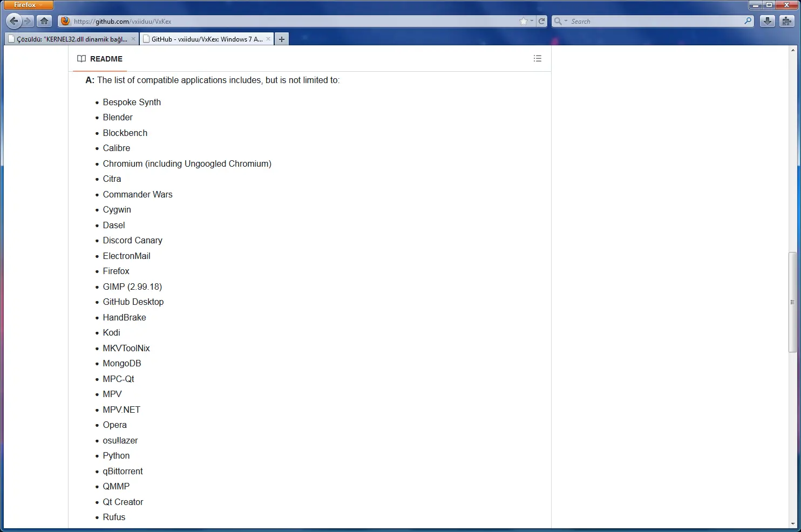
Task: Open the bookmark star dropdown arrow
Action: pyautogui.click(x=532, y=21)
